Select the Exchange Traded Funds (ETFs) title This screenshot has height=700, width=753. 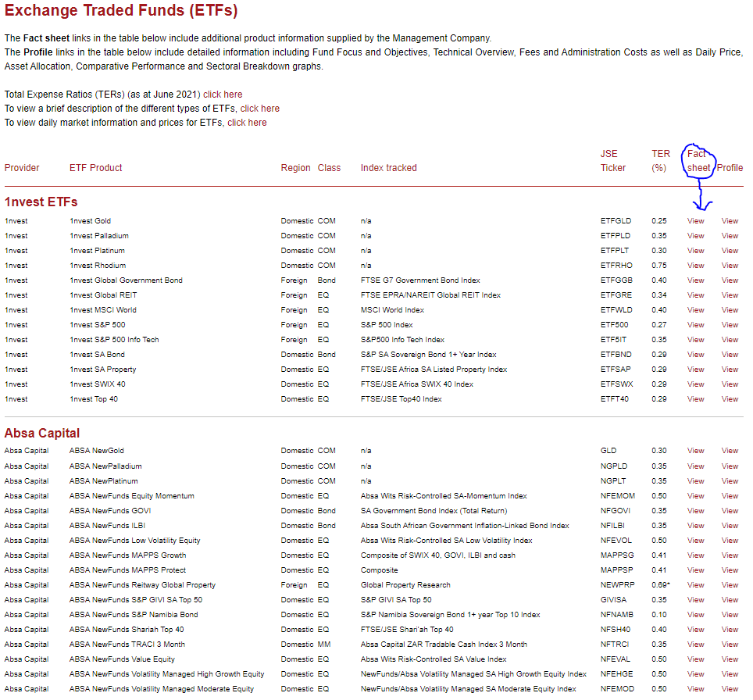click(121, 11)
